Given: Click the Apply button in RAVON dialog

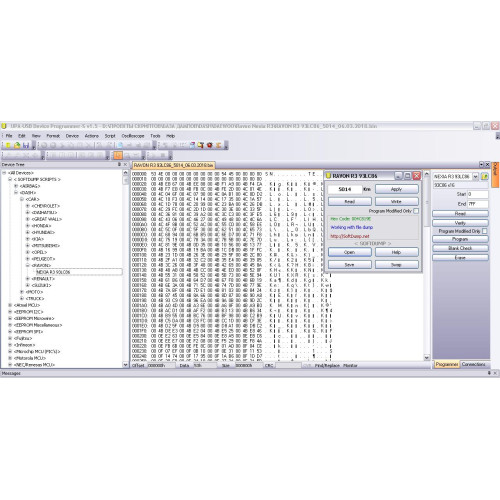Looking at the screenshot, I should (x=396, y=189).
